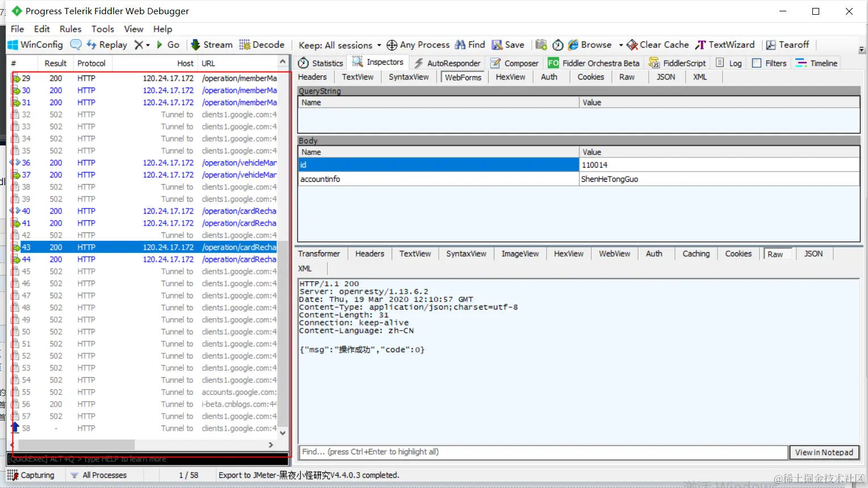This screenshot has width=868, height=488.
Task: Replay the selected session
Action: (x=107, y=45)
